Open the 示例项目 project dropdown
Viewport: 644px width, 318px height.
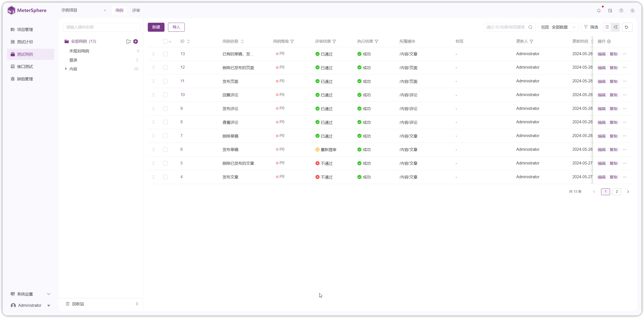[x=84, y=10]
